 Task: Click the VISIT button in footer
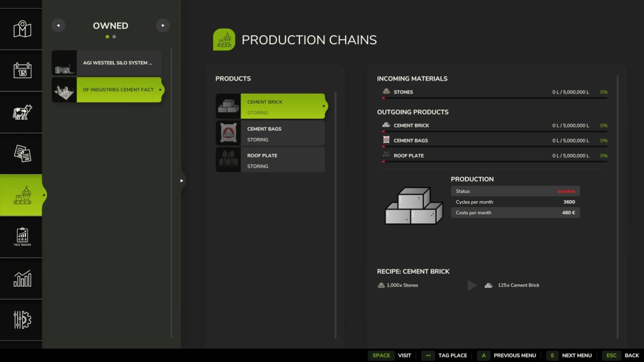point(390,355)
